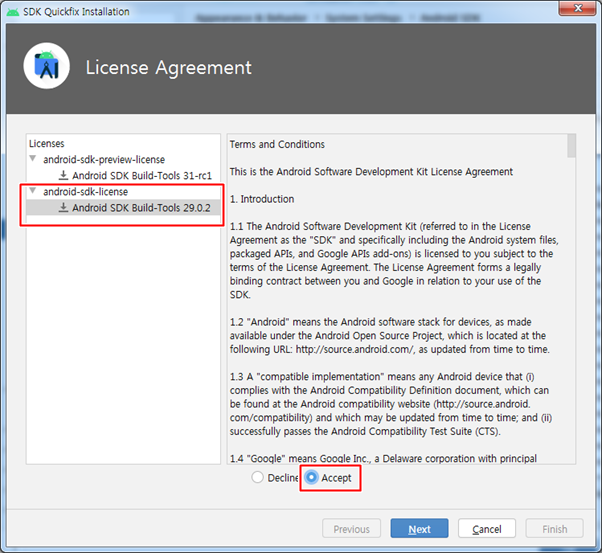Click the Previous button
This screenshot has width=602, height=553.
pos(351,528)
